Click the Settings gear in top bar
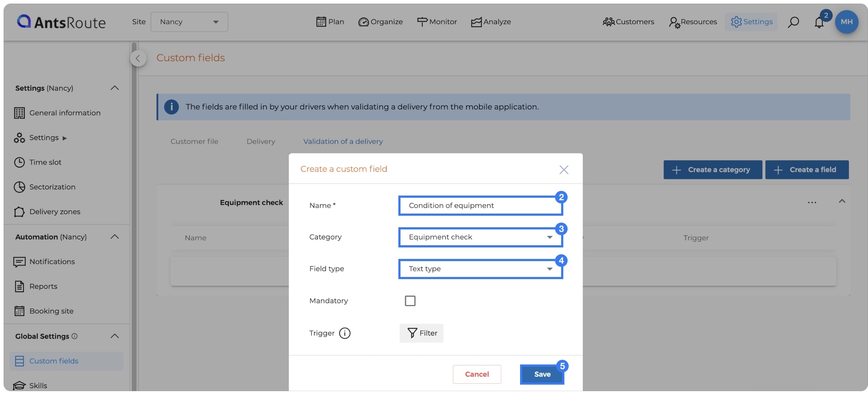The image size is (868, 394). [x=751, y=22]
